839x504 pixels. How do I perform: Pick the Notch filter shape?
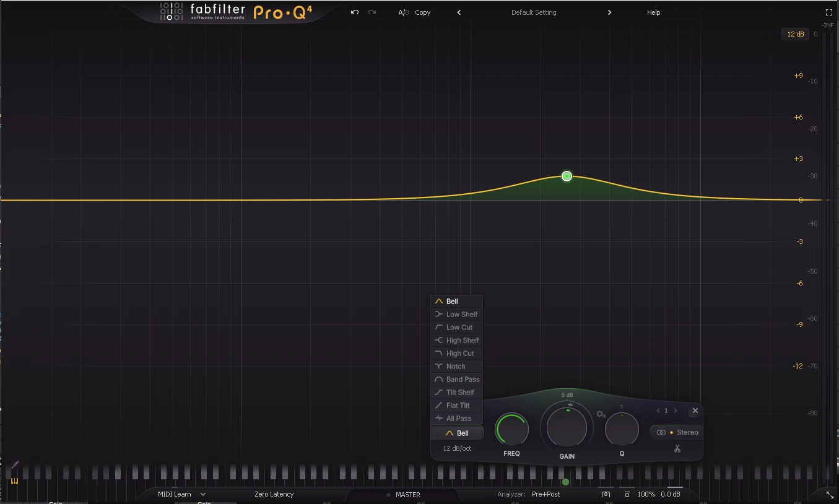pos(456,367)
